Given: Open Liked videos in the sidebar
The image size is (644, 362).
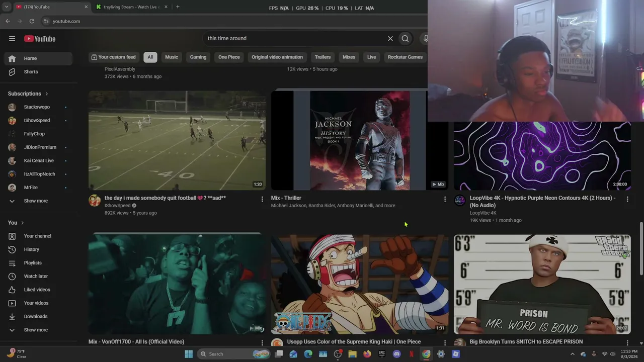Looking at the screenshot, I should click(38, 290).
